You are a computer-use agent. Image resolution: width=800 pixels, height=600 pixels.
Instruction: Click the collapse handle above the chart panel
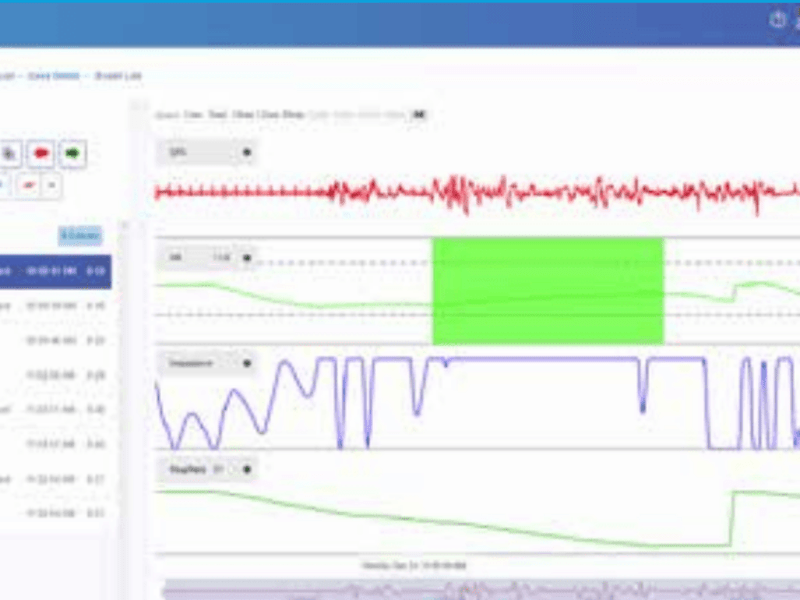point(138,106)
